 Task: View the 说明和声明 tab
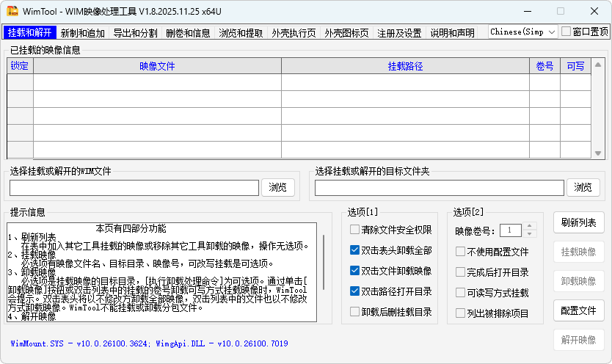coord(452,33)
